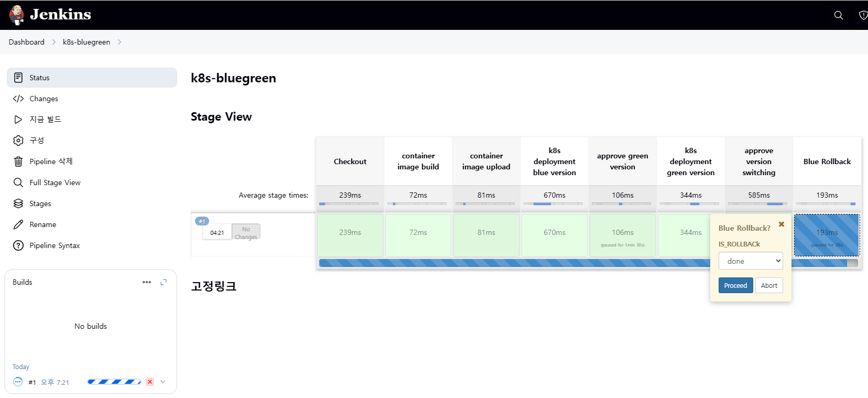The width and height of the screenshot is (868, 398).
Task: Open the IS_ROLLBACK dropdown showing done
Action: pos(751,261)
